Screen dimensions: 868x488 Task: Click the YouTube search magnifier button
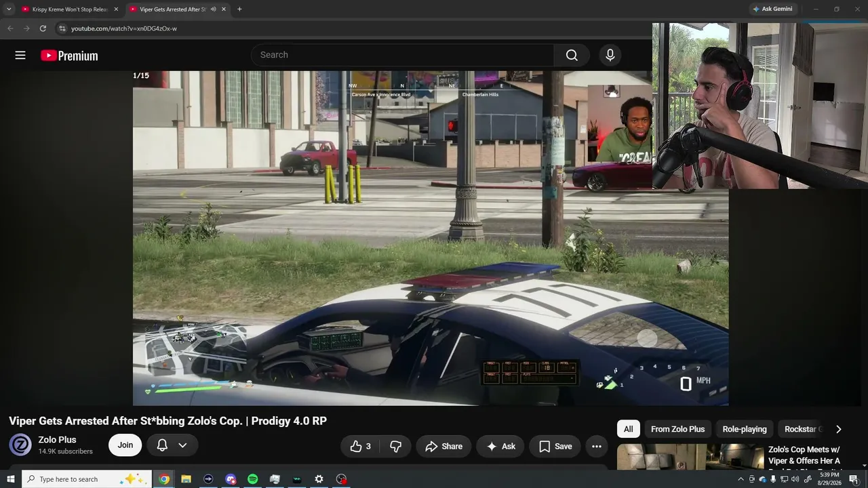coord(572,55)
